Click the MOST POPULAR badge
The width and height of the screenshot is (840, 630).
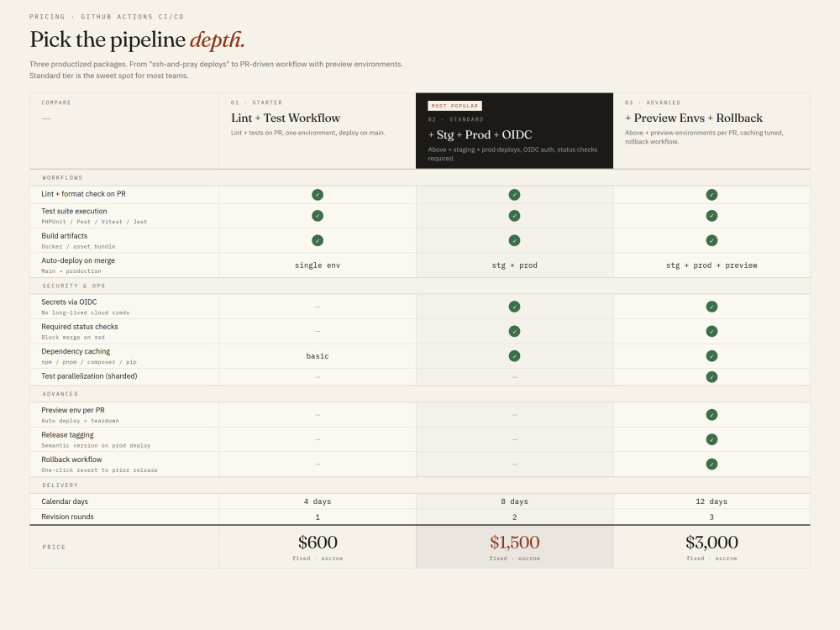coord(454,106)
